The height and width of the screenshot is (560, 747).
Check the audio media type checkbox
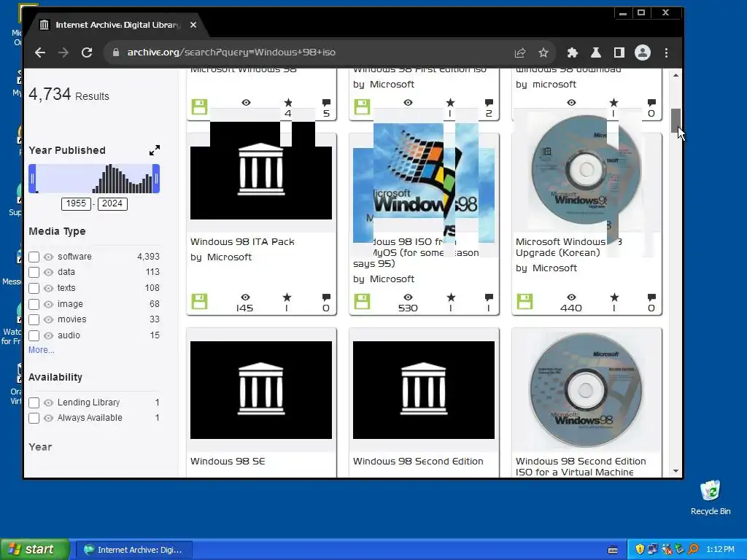tap(34, 335)
